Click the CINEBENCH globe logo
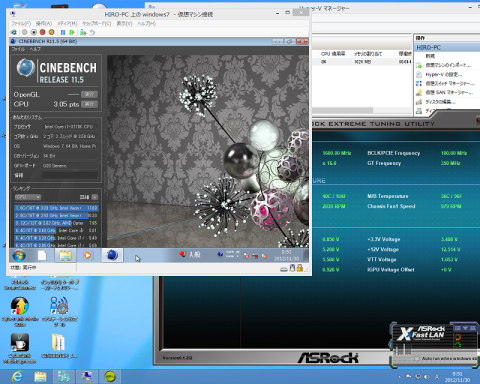The image size is (480, 384). 26,68
